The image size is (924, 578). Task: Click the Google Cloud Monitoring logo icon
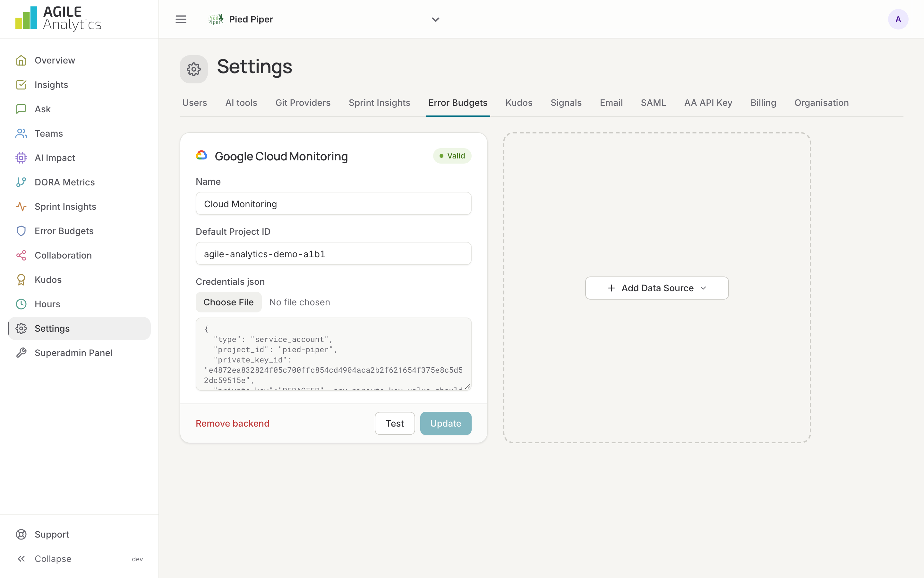click(x=202, y=156)
